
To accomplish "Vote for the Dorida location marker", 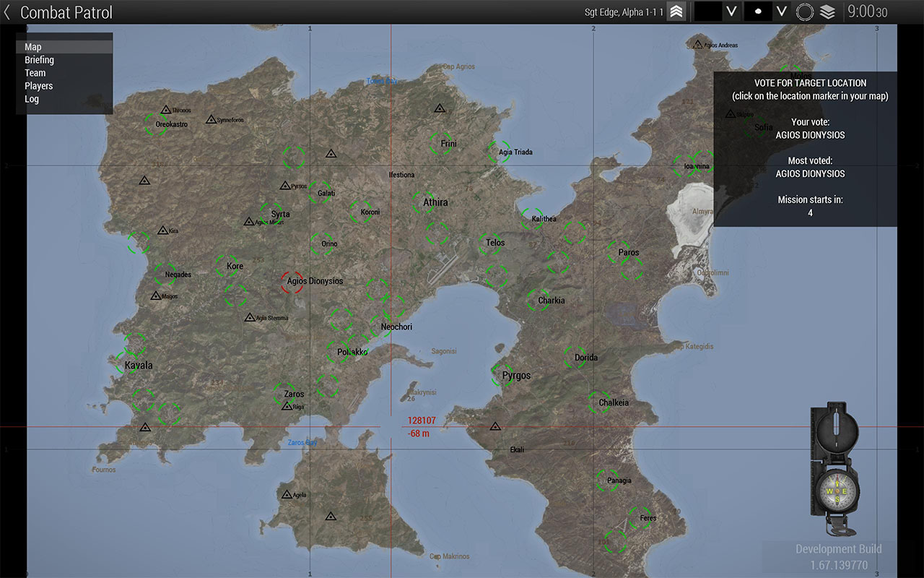I will 575,357.
